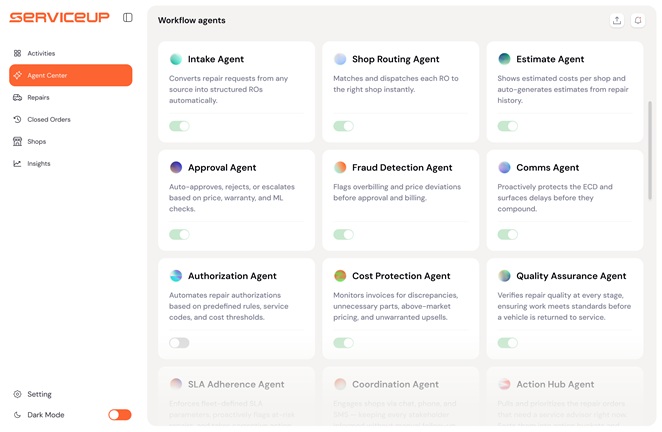Click the Action Hub Agent orb icon
This screenshot has height=432, width=662.
click(504, 384)
